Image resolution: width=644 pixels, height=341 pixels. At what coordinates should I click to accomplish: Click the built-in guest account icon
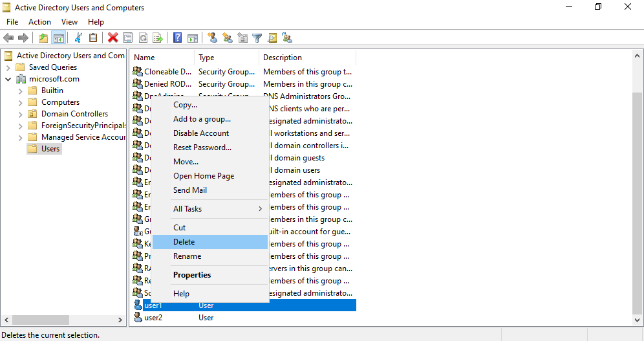pos(138,231)
